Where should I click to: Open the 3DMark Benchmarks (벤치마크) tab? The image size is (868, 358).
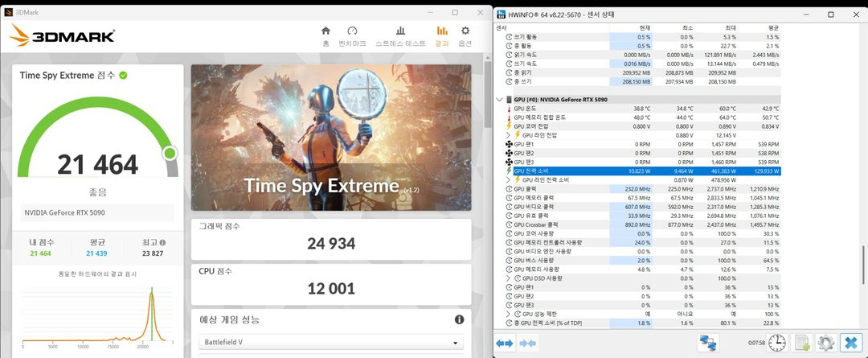[x=352, y=36]
